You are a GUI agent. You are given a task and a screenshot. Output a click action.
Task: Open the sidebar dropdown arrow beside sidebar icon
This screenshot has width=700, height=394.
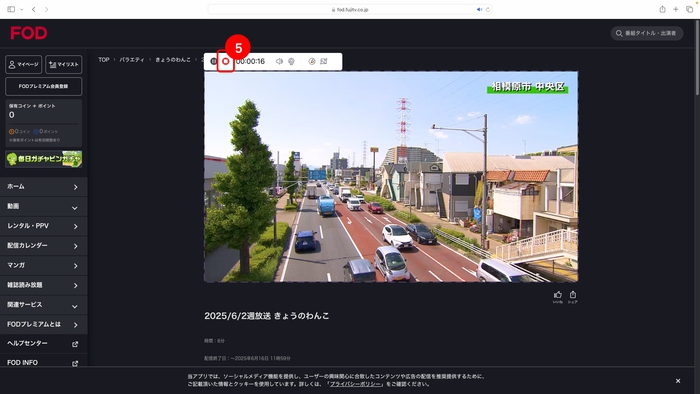pos(21,9)
